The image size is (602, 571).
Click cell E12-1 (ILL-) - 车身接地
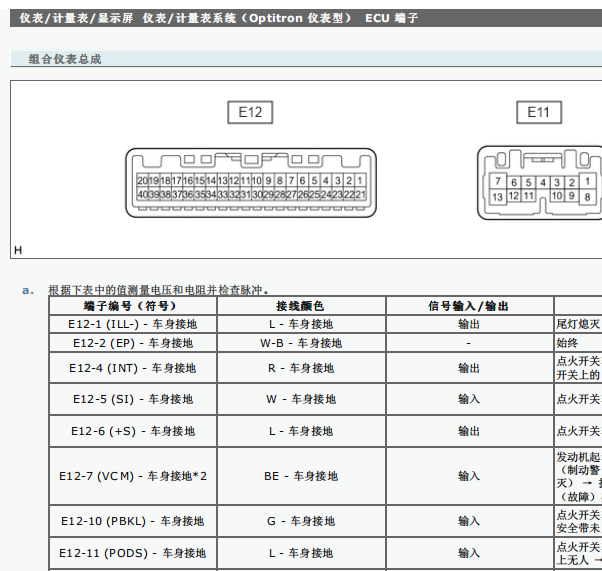pos(133,324)
